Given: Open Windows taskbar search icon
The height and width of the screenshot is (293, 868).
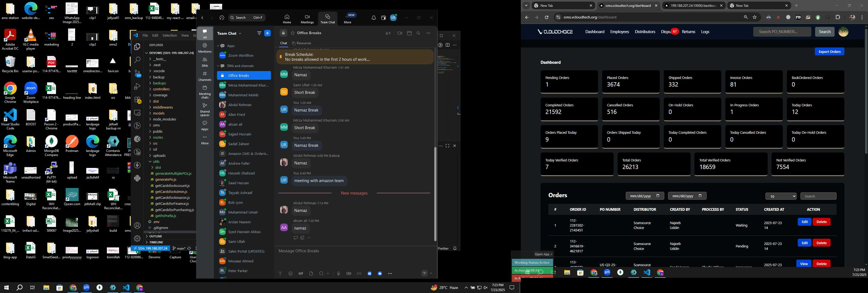Looking at the screenshot, I should (20, 288).
